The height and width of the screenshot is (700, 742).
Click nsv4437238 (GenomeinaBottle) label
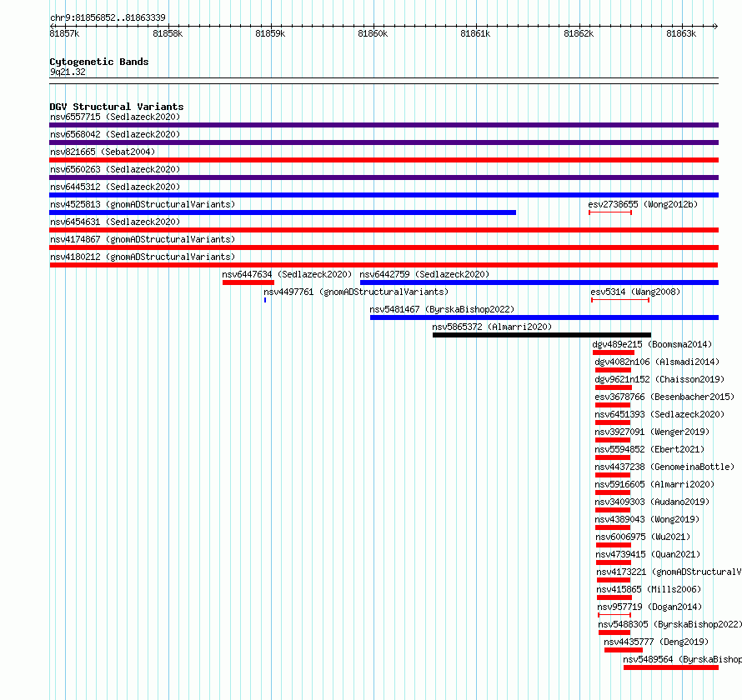pos(664,467)
